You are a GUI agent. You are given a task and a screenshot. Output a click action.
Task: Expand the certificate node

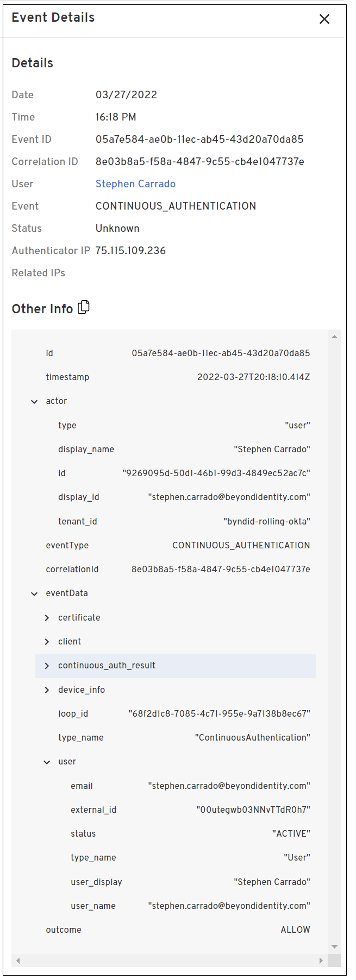click(47, 618)
